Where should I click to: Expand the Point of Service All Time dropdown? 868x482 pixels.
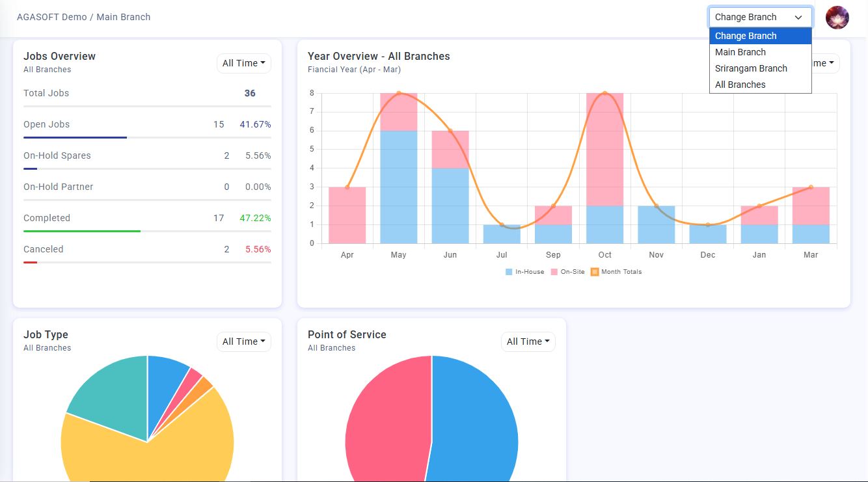(x=528, y=341)
